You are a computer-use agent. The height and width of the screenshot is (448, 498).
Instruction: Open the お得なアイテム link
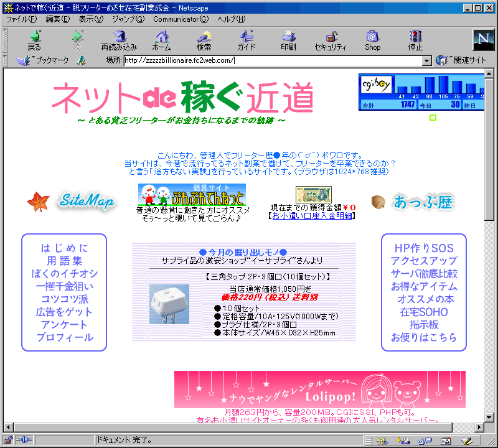tap(424, 286)
